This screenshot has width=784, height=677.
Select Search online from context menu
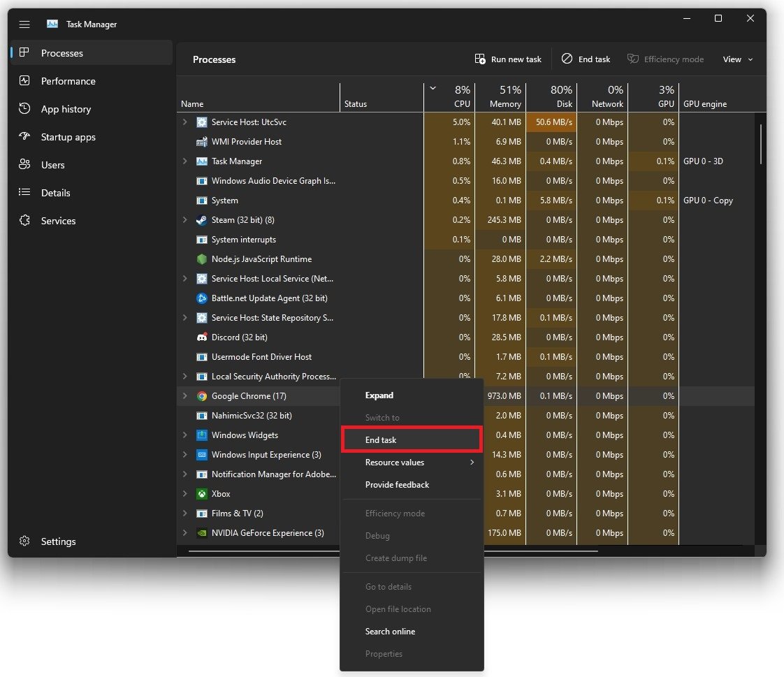point(390,632)
